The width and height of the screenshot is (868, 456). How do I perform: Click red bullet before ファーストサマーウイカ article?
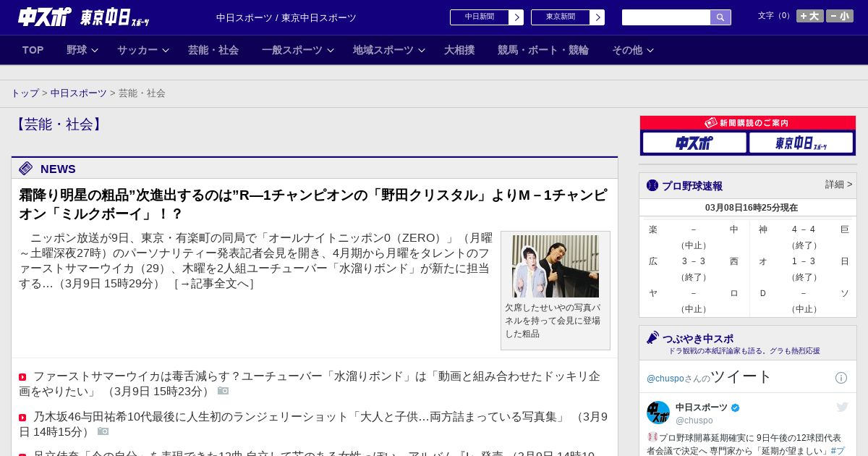[22, 377]
